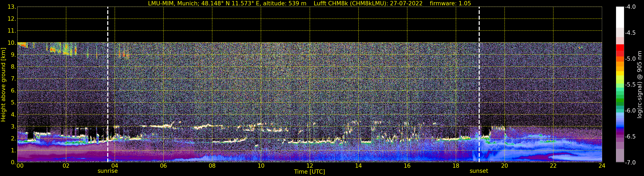Click the sunrise dashed vertical line marker
This screenshot has width=644, height=176.
(x=108, y=85)
